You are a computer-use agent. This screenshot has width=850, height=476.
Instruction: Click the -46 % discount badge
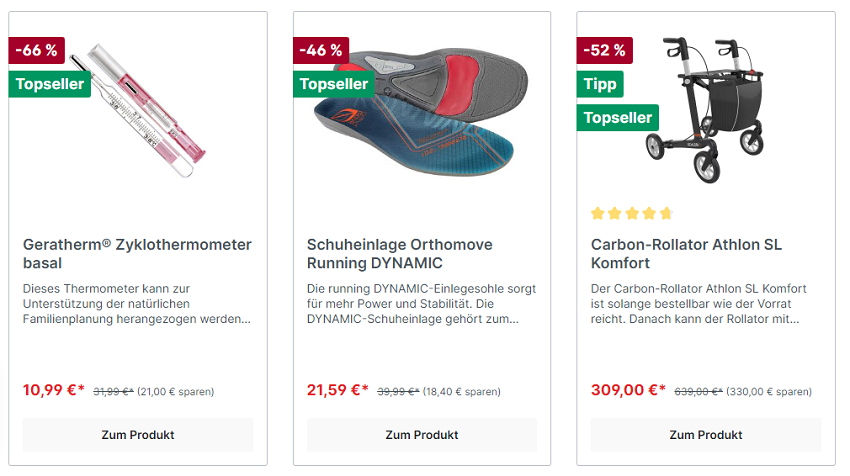320,50
